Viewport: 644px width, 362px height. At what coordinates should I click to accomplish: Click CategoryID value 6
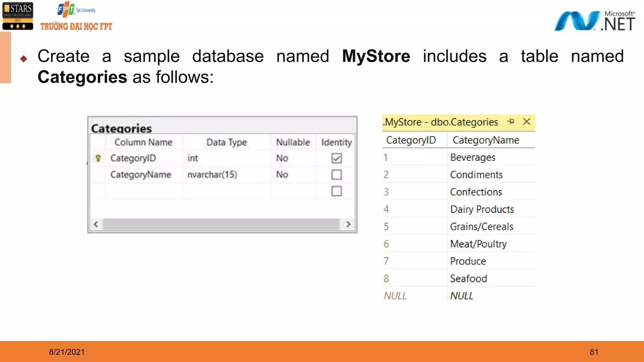[x=414, y=244]
